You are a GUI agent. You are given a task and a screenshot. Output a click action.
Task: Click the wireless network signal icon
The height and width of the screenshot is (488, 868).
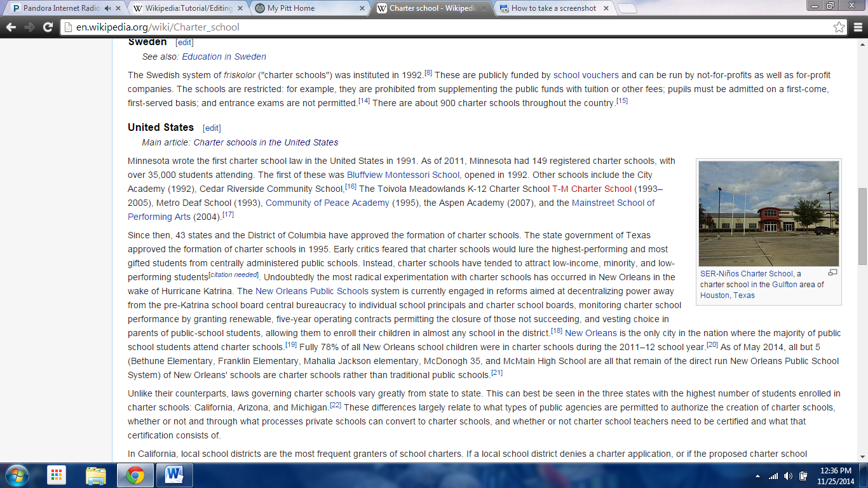point(773,476)
